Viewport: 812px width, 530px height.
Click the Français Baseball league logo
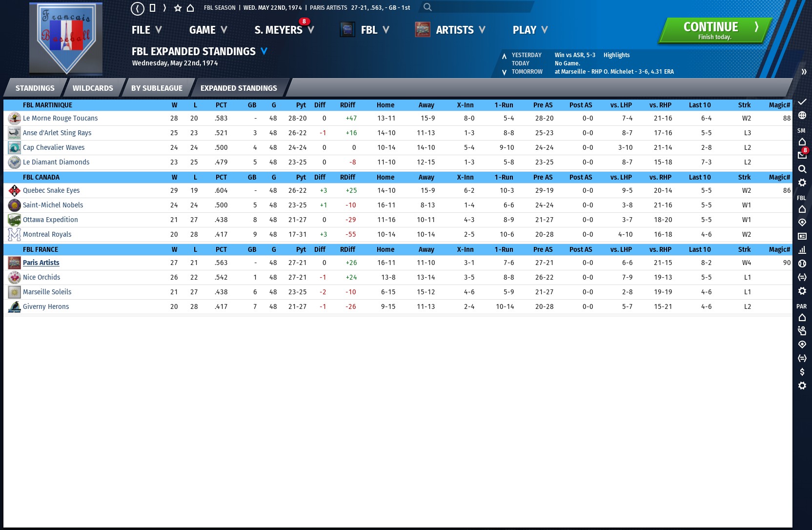66,38
